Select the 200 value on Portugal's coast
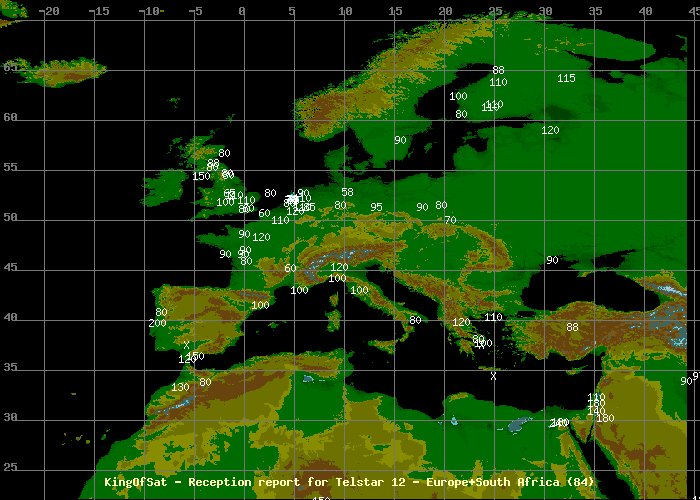Screen dimensions: 700x500 (x=158, y=323)
